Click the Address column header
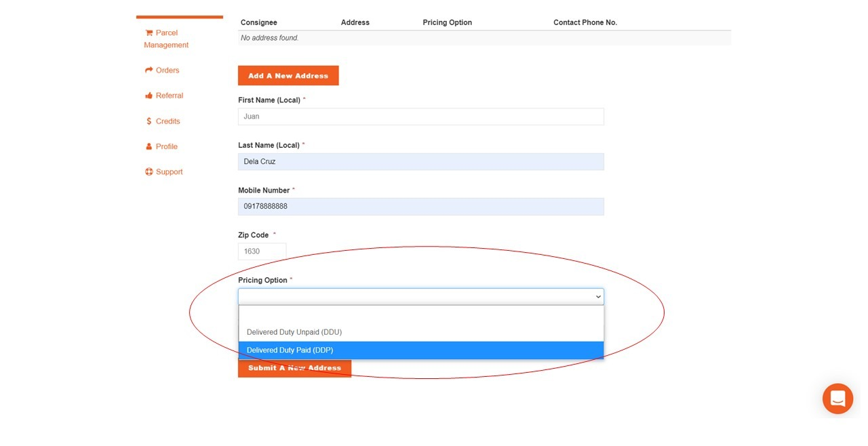 355,22
